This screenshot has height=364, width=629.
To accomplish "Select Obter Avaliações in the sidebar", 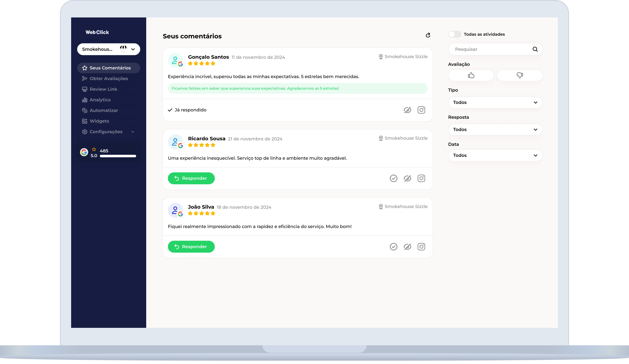I will [x=109, y=78].
